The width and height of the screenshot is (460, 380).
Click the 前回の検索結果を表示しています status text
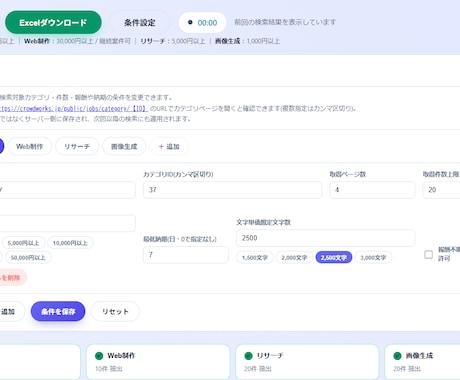(285, 22)
